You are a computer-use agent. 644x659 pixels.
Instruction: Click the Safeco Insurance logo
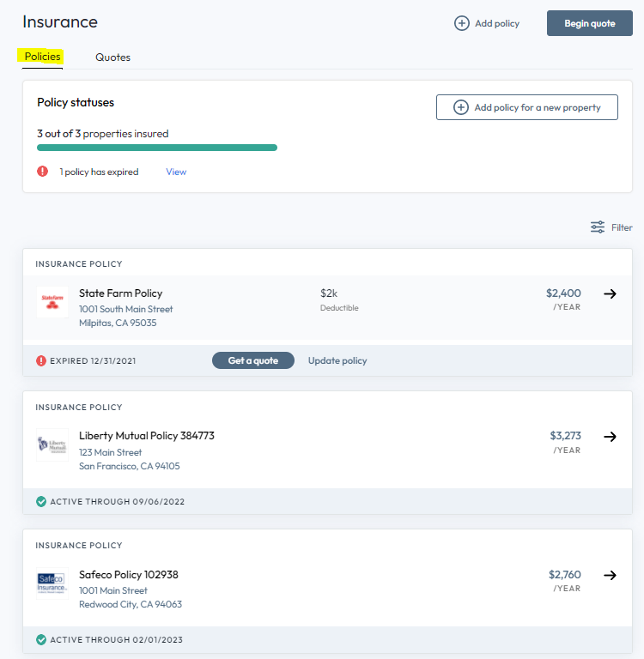[52, 583]
